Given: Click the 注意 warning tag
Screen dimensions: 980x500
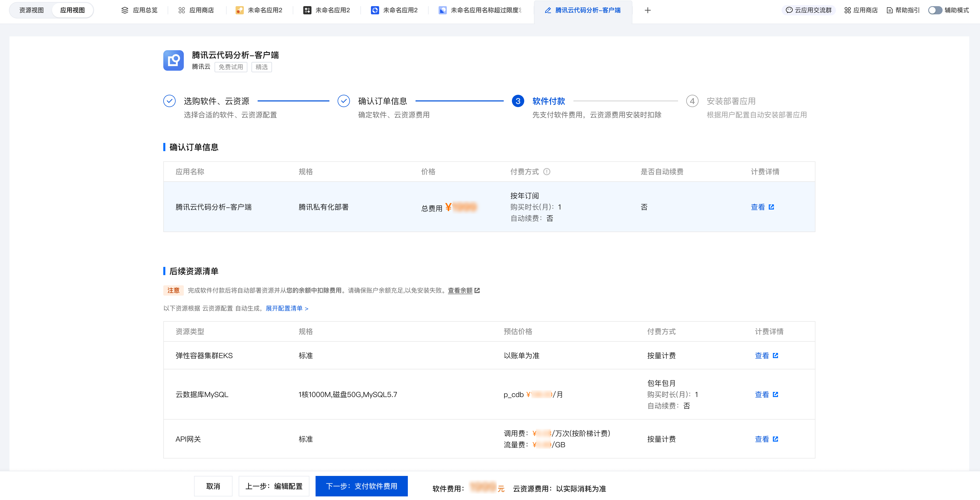Looking at the screenshot, I should click(x=173, y=290).
